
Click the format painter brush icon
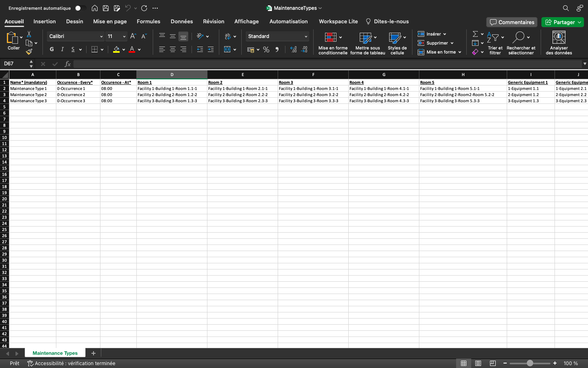tap(29, 52)
